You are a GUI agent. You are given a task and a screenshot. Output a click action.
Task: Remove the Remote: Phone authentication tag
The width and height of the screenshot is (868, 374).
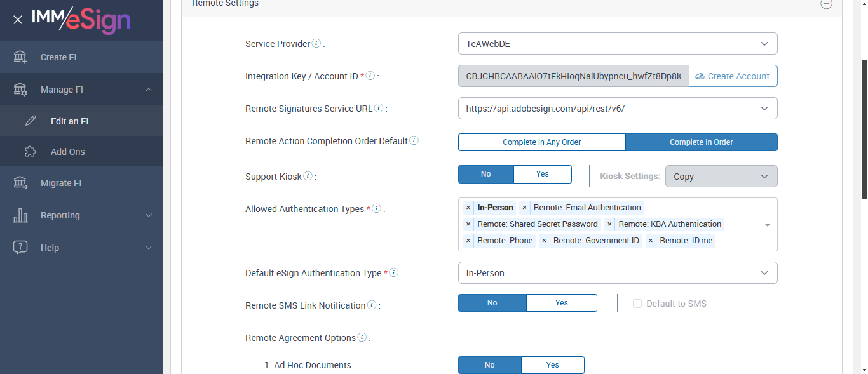point(468,241)
